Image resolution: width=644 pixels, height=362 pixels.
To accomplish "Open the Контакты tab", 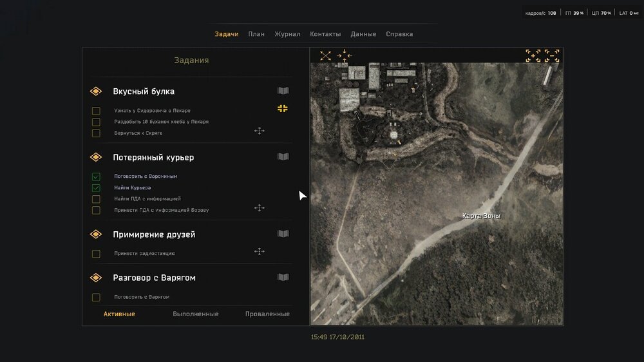I will (325, 34).
